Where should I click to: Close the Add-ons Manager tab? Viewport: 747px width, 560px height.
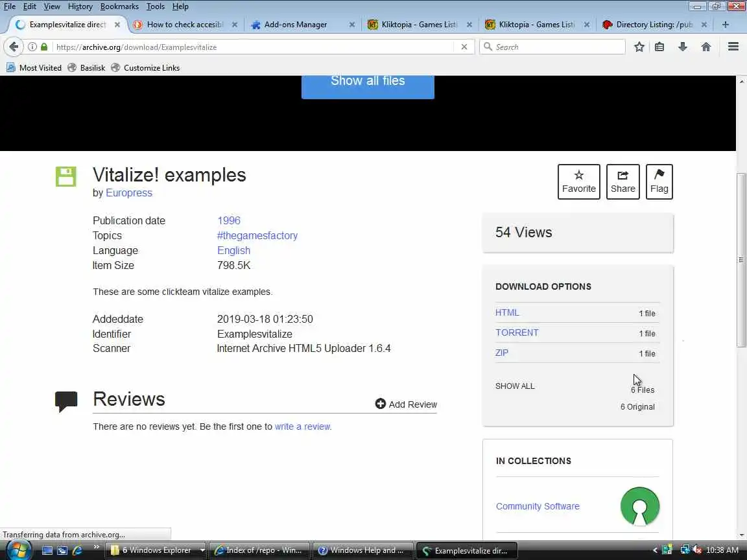352,24
